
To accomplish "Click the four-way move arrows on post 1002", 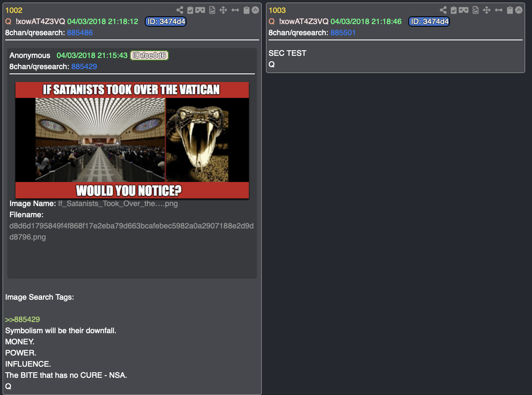I will click(x=223, y=10).
